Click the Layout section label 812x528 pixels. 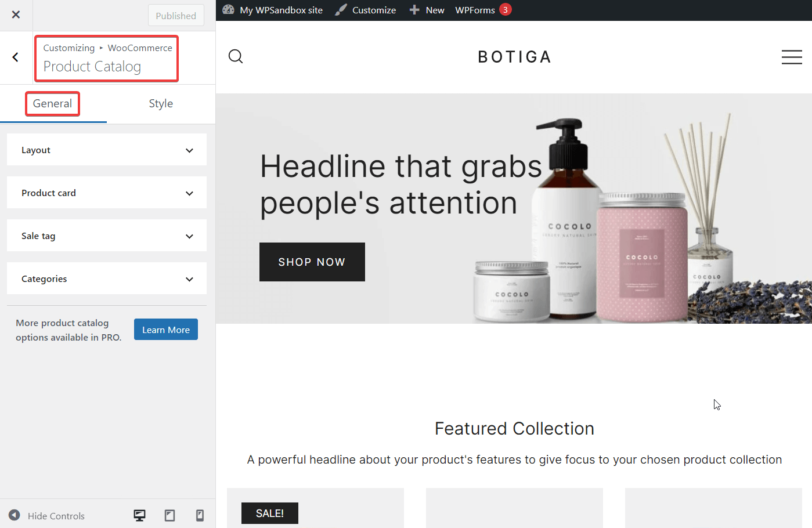point(36,150)
